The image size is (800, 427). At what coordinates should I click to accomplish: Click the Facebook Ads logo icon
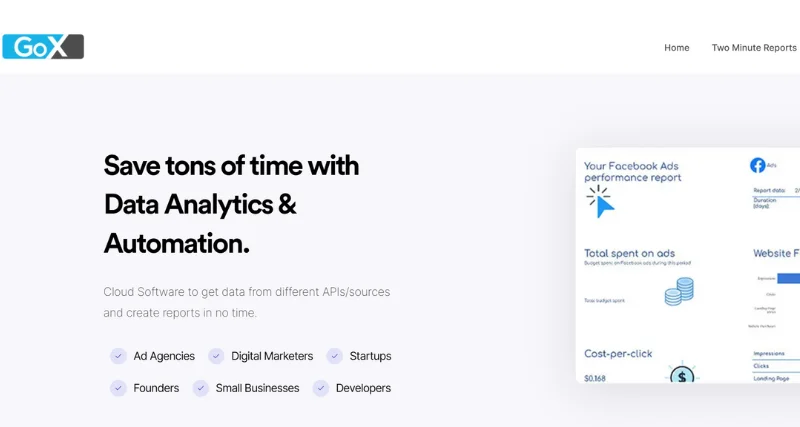(758, 166)
